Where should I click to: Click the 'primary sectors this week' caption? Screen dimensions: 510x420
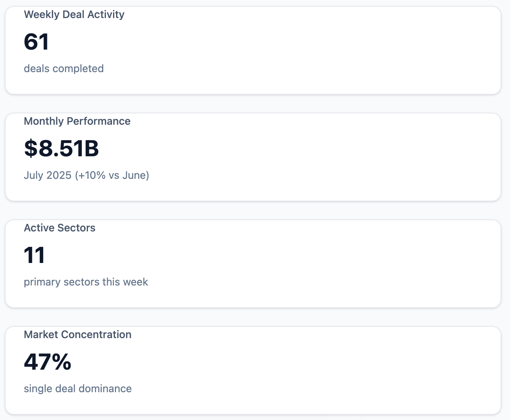[86, 282]
